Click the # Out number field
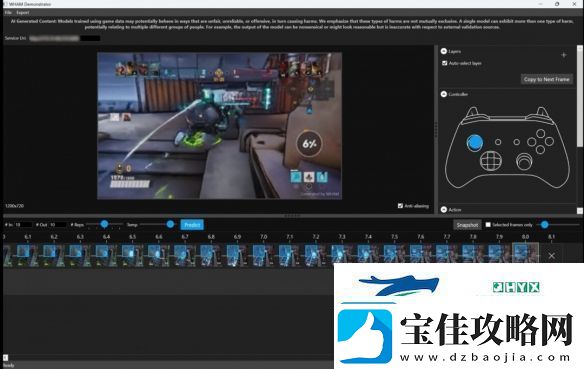 [58, 225]
